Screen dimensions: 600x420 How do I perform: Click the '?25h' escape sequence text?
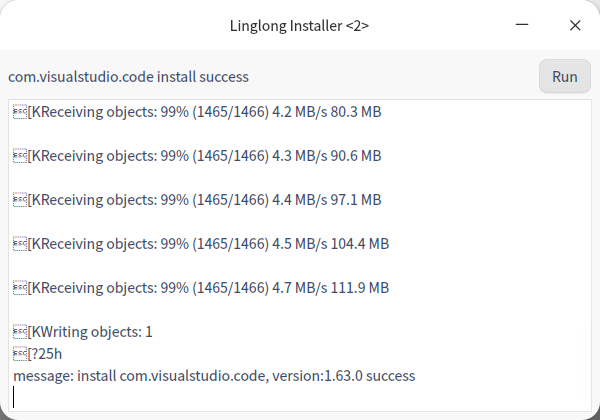(x=49, y=354)
